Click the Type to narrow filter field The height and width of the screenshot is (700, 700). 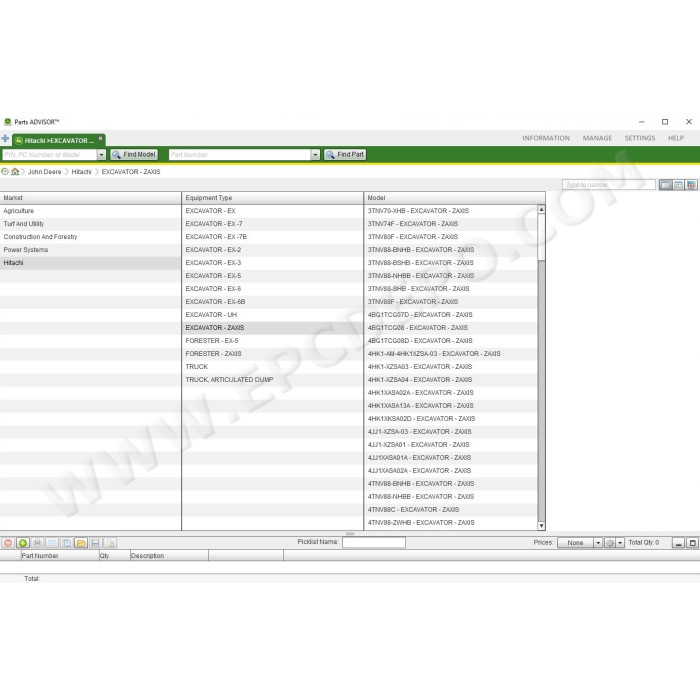[609, 185]
